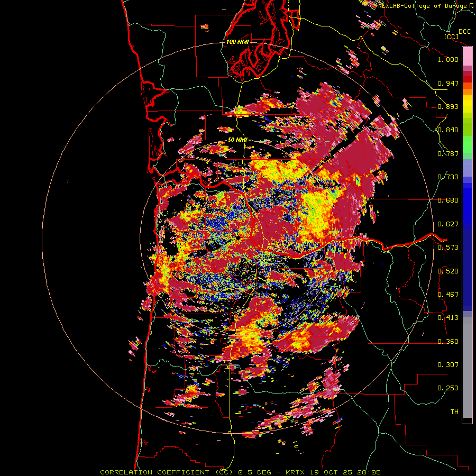Click the 0.413 scale value
This screenshot has height=476, width=476.
click(x=448, y=318)
